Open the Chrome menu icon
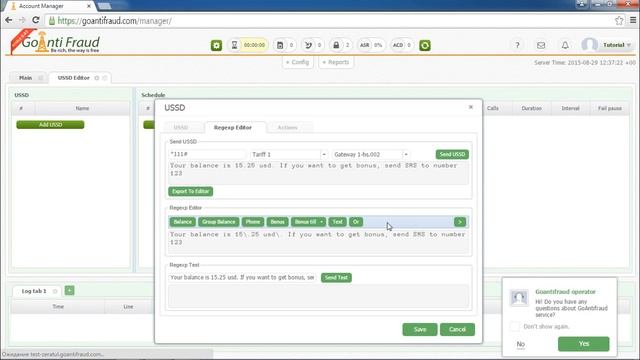This screenshot has height=360, width=640. (633, 20)
